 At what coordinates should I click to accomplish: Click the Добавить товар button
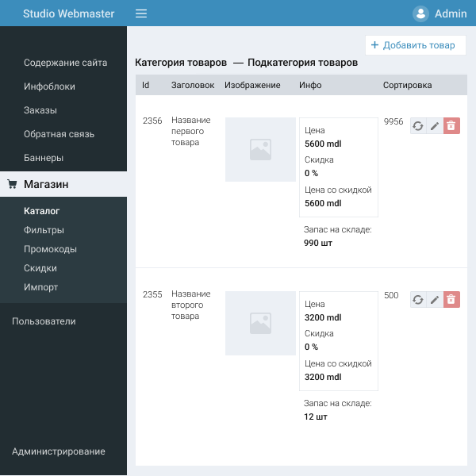[x=415, y=45]
